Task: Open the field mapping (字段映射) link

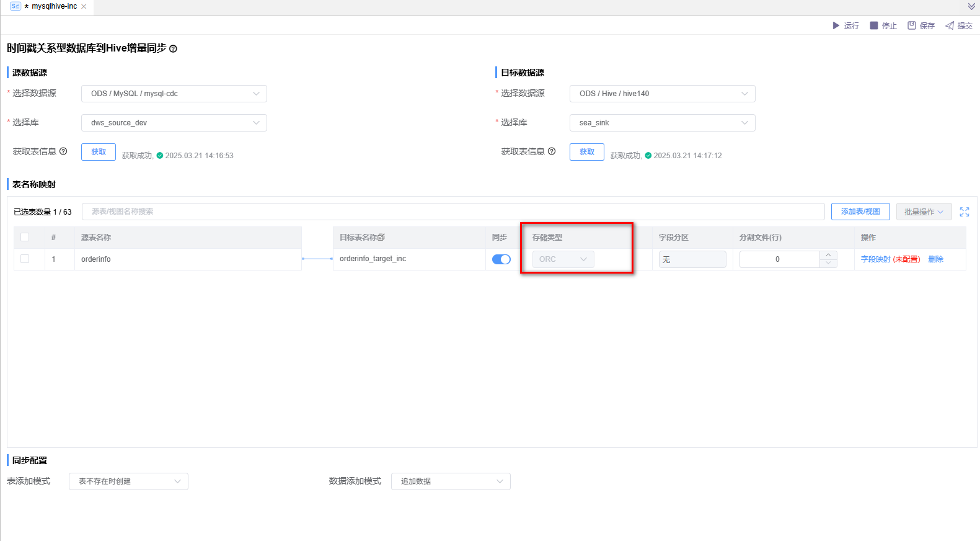Action: [875, 259]
